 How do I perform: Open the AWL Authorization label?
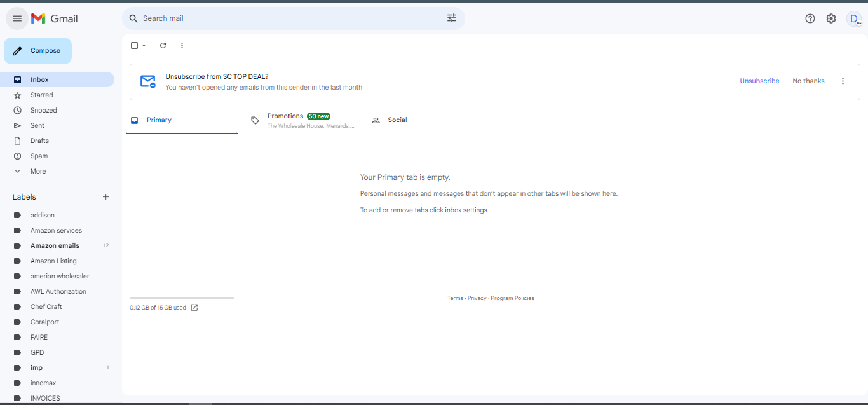[57, 291]
